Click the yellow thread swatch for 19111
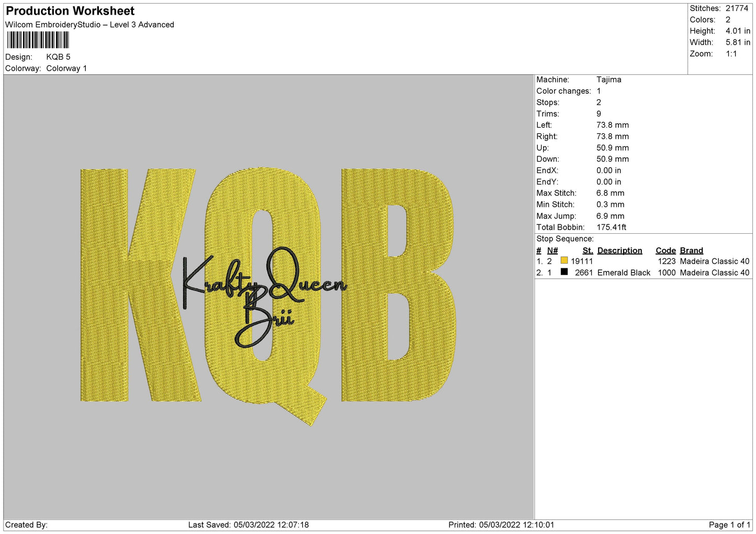756x534 pixels. pos(564,260)
